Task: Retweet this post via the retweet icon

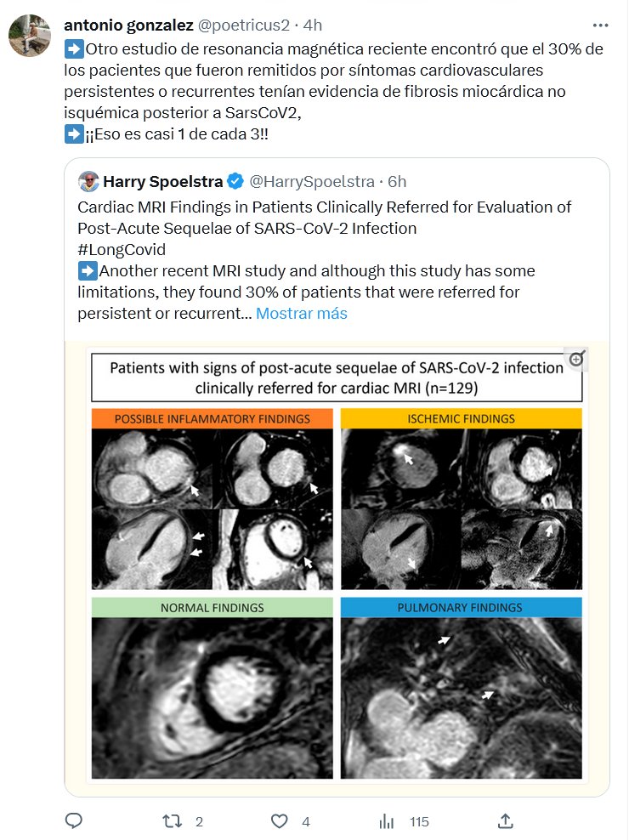Action: pos(173,820)
